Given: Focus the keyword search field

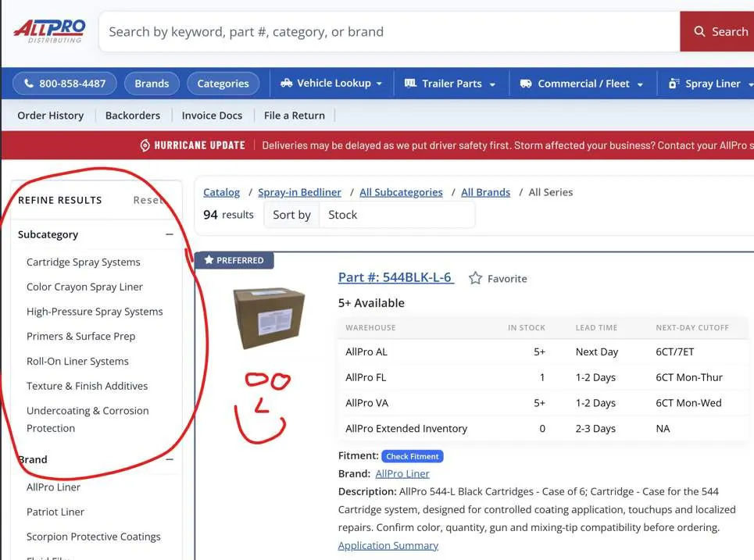Looking at the screenshot, I should coord(389,32).
